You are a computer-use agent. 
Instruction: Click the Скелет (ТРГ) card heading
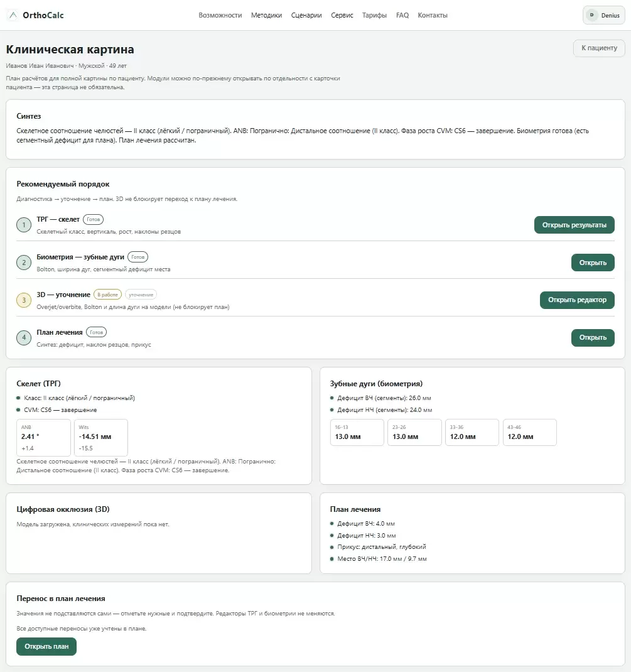(38, 384)
